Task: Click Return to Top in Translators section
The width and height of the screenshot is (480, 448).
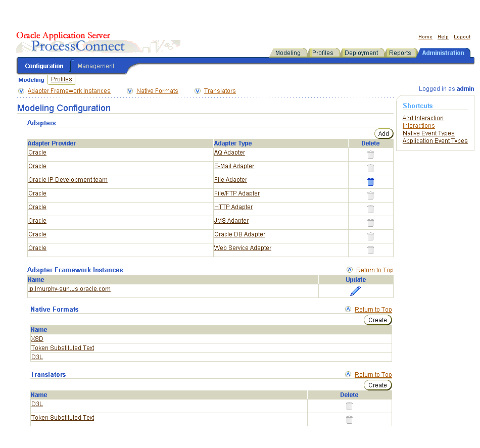Action: click(x=373, y=375)
